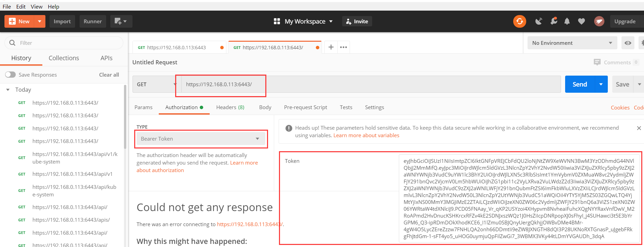Click the orange sync status icon
Screen dimensions: 644x247
click(x=519, y=21)
